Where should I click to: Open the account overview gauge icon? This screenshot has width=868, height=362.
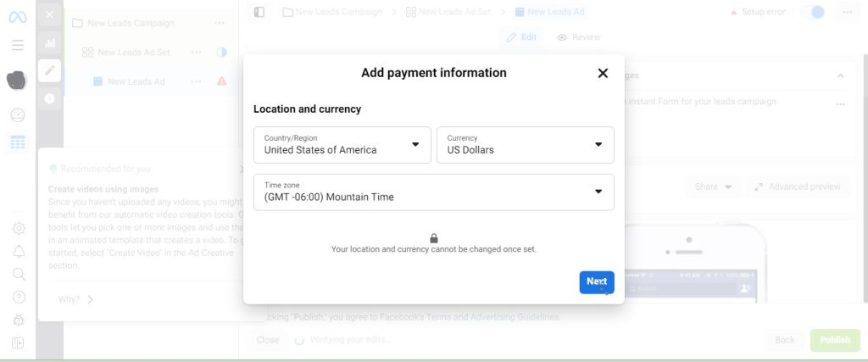(x=18, y=115)
